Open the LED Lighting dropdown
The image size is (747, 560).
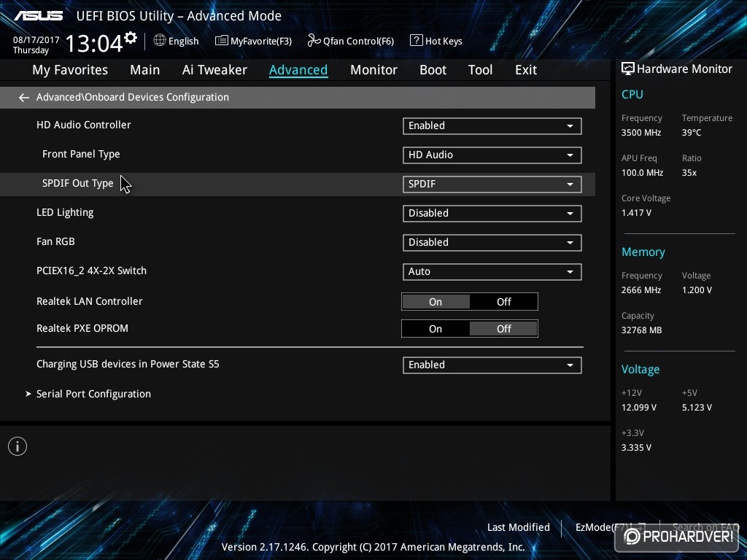pyautogui.click(x=492, y=214)
